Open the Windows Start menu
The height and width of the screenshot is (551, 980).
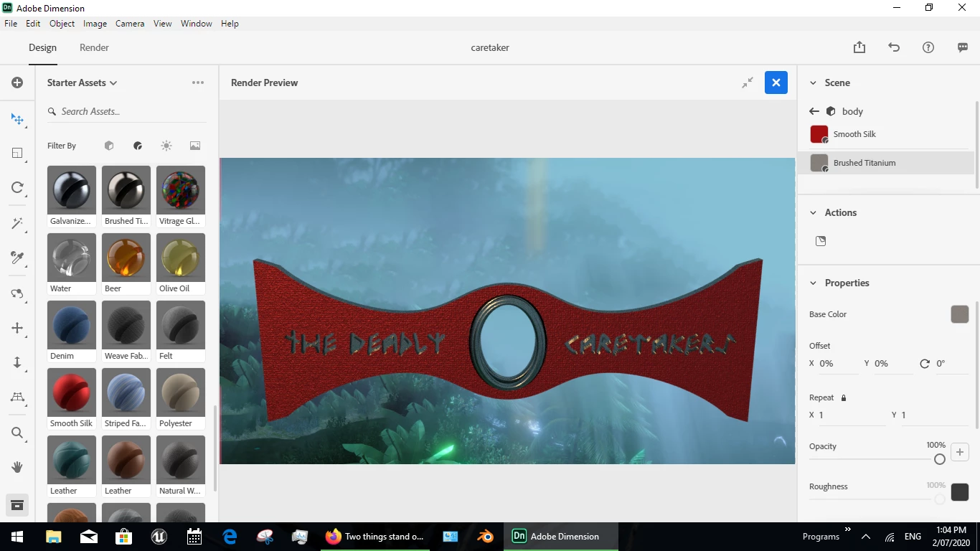[17, 537]
